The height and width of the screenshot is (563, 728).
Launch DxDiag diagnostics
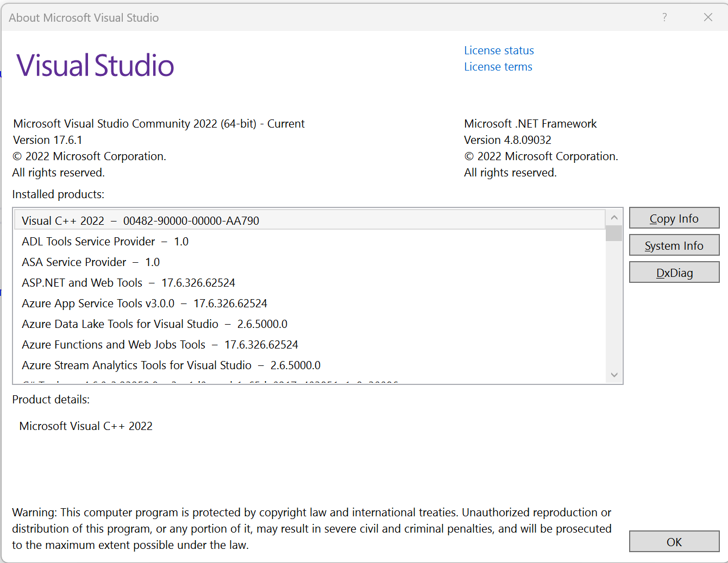674,272
